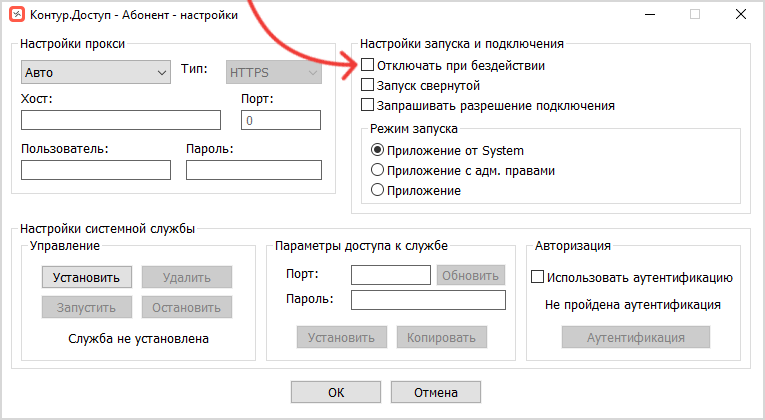Click the Аутентификация button
Screen dimensions: 765x420
[636, 337]
